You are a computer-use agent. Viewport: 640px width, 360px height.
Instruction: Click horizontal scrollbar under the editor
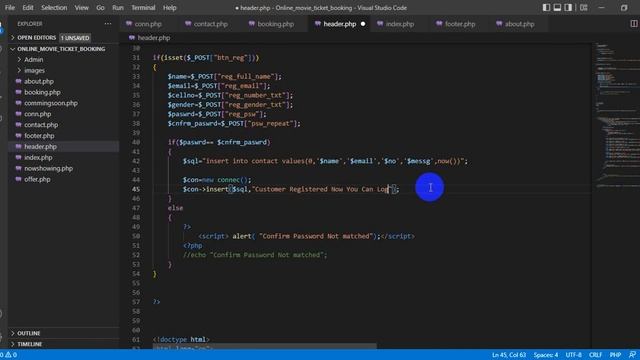click(x=264, y=347)
